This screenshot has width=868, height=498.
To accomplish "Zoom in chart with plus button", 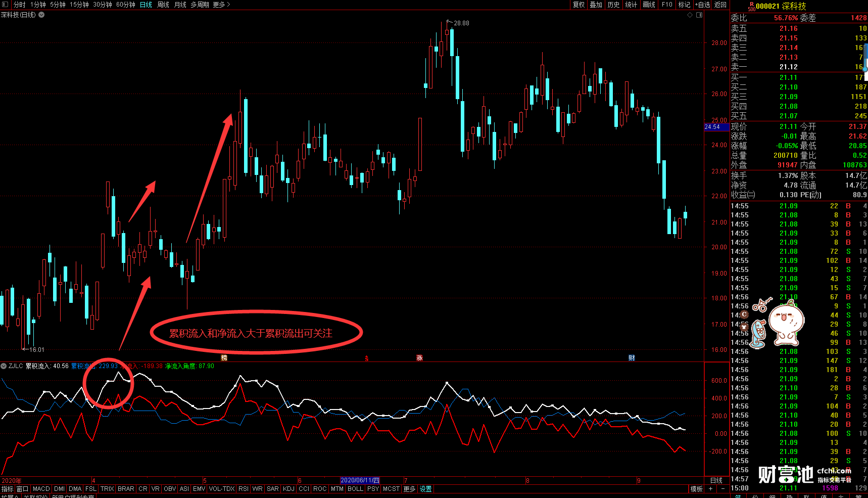I will 711,489.
